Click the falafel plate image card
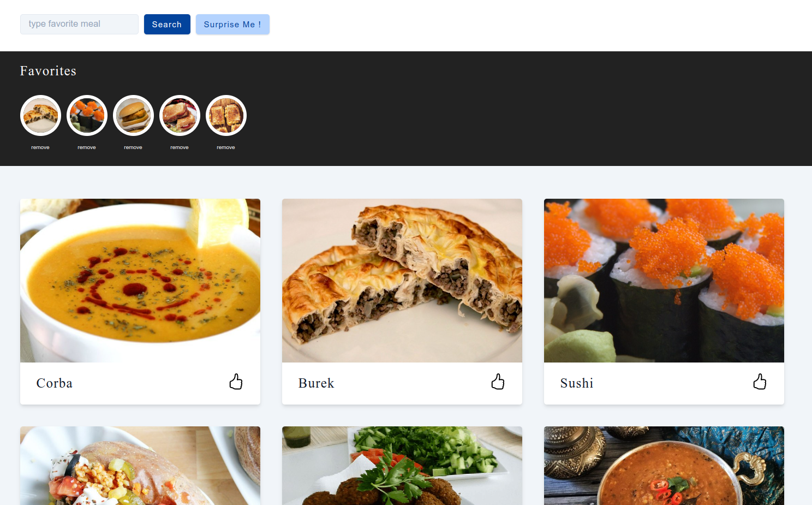 pyautogui.click(x=402, y=466)
